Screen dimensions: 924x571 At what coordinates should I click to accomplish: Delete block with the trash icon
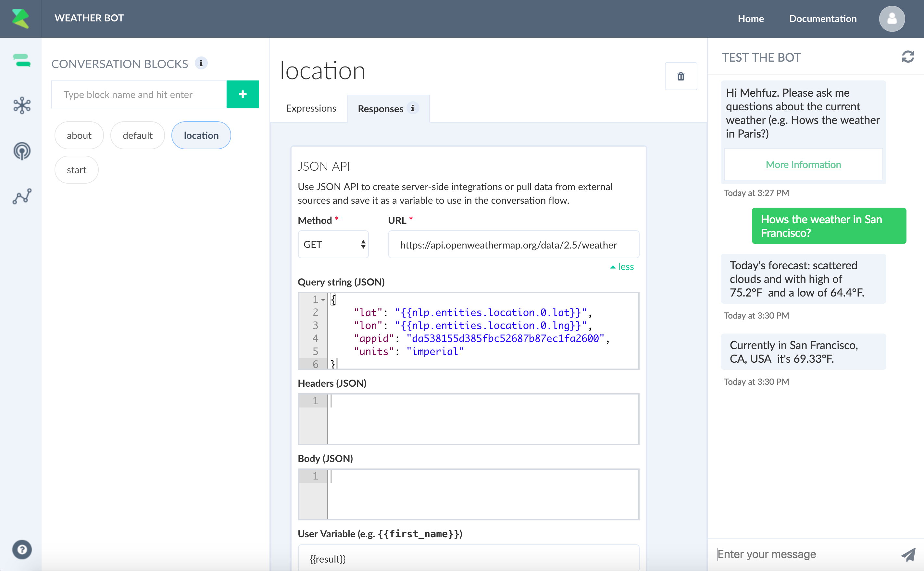click(681, 76)
